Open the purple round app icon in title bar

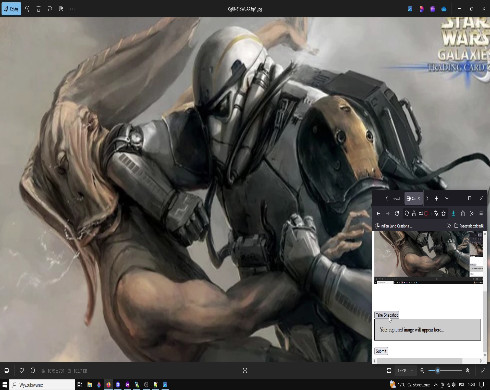pyautogui.click(x=433, y=9)
